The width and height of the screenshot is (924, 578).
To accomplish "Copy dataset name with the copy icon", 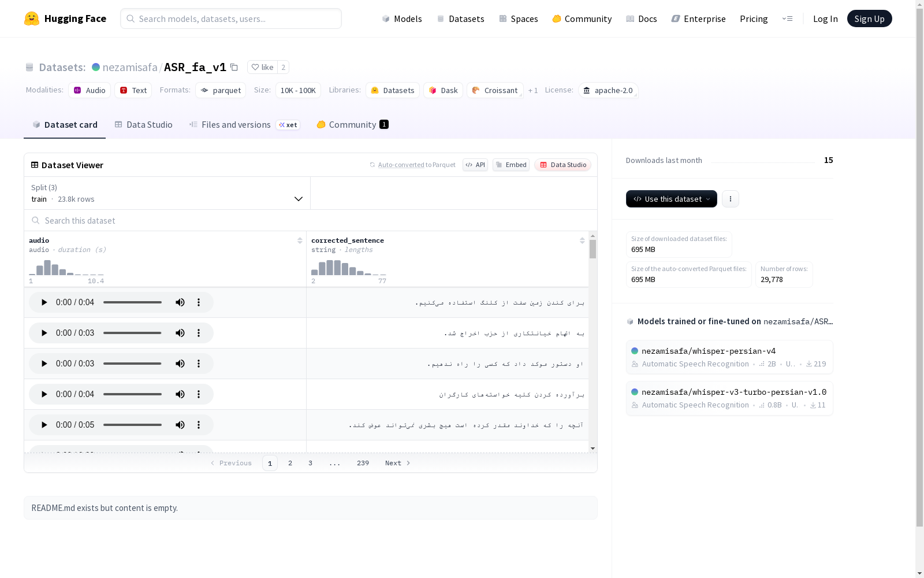I will (x=234, y=67).
